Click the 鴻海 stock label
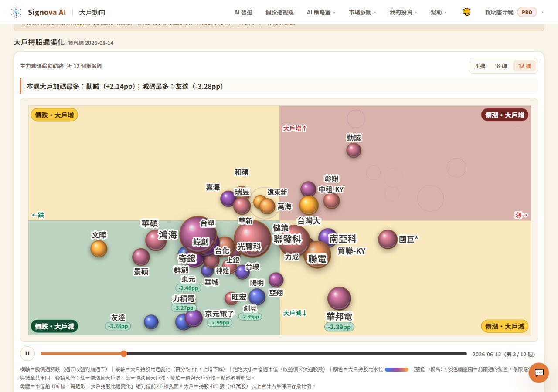 click(168, 235)
